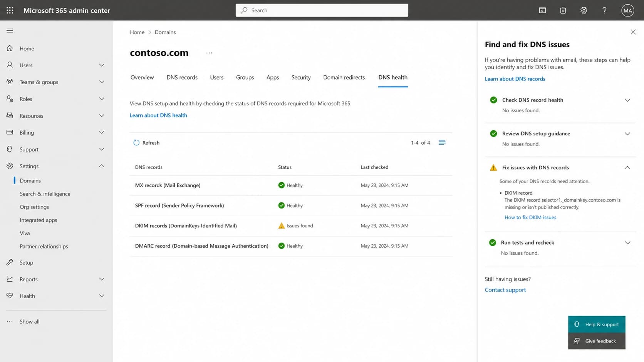Click the Help & support button
The height and width of the screenshot is (362, 644).
(597, 324)
